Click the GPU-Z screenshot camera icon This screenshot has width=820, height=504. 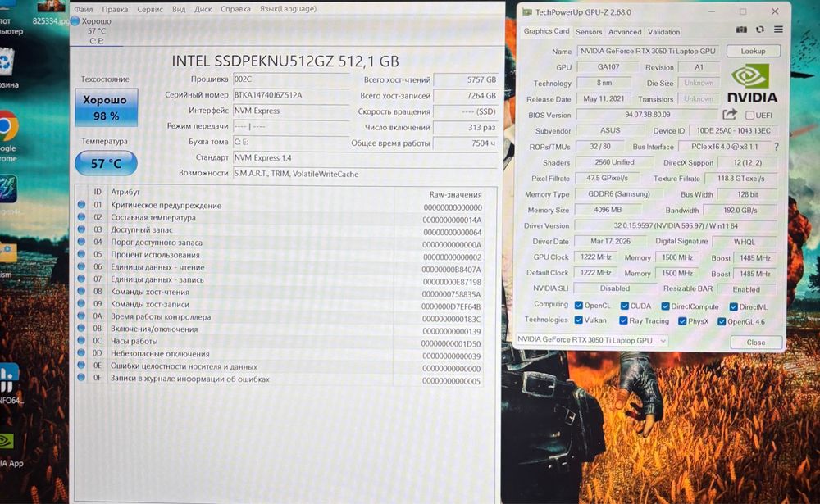[x=741, y=30]
